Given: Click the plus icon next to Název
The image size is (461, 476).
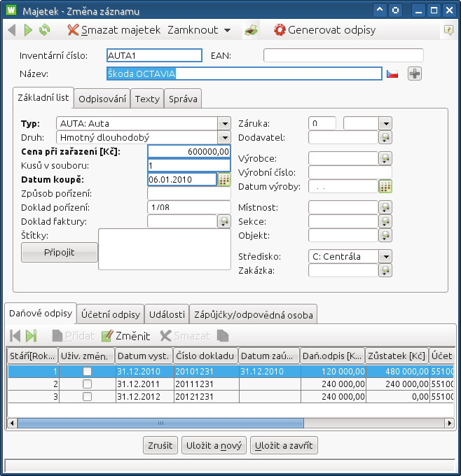Looking at the screenshot, I should coord(415,73).
